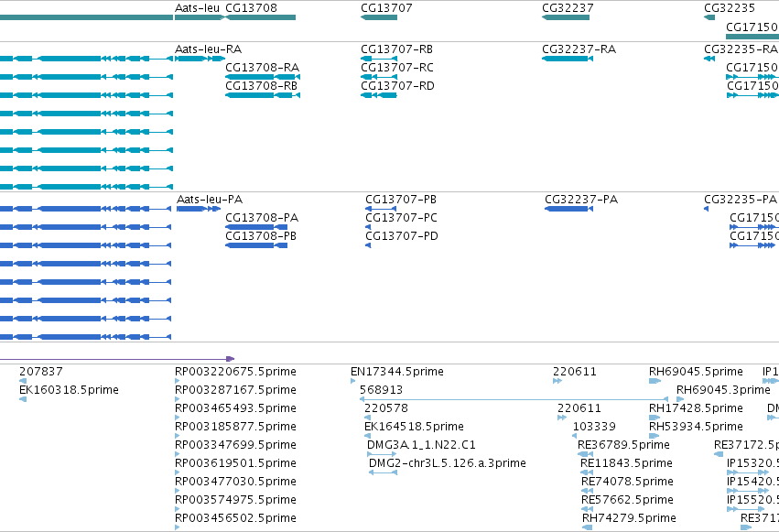Select the CG13707-RD transcript label
The image size is (779, 532).
[x=397, y=86]
